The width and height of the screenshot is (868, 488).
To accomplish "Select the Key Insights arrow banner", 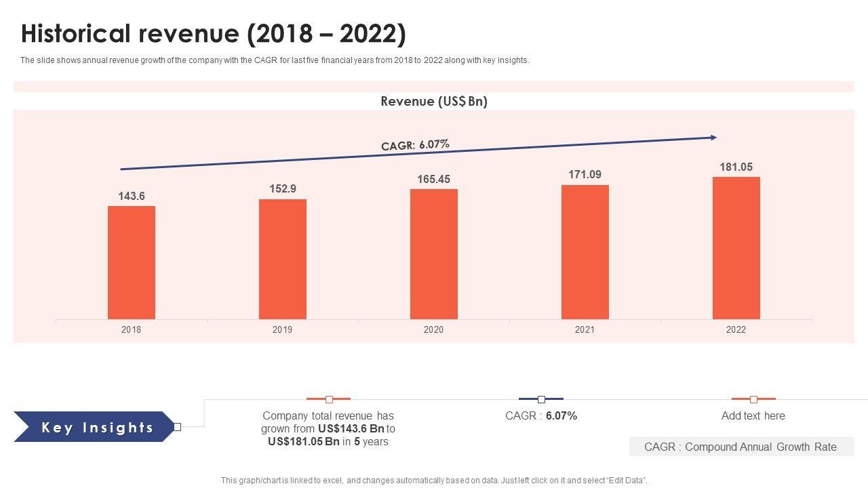I will pyautogui.click(x=95, y=427).
